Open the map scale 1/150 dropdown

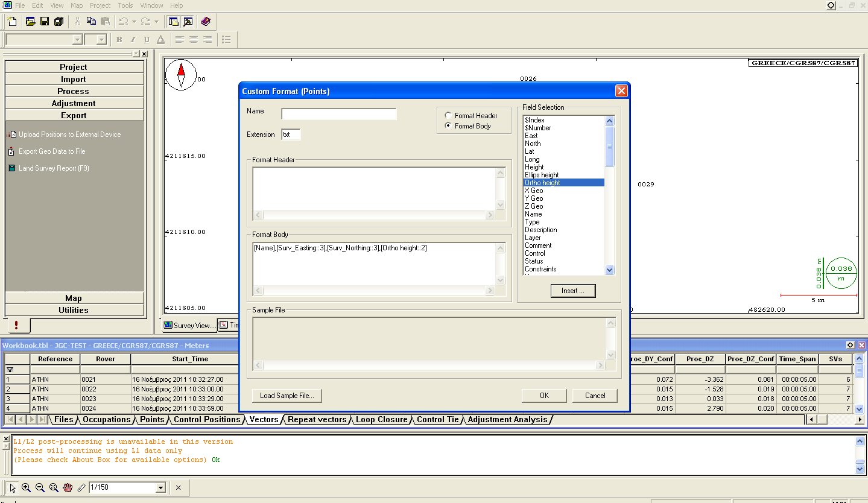[160, 487]
